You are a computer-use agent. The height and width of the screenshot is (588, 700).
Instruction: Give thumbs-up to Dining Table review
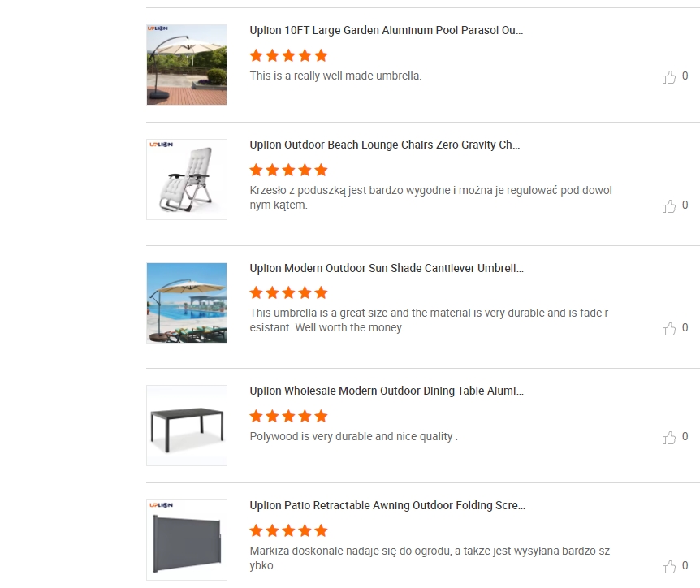coord(669,438)
